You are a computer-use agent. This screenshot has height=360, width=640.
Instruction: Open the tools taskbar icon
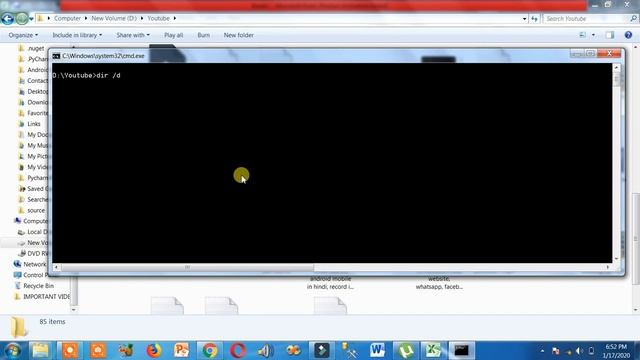click(349, 351)
